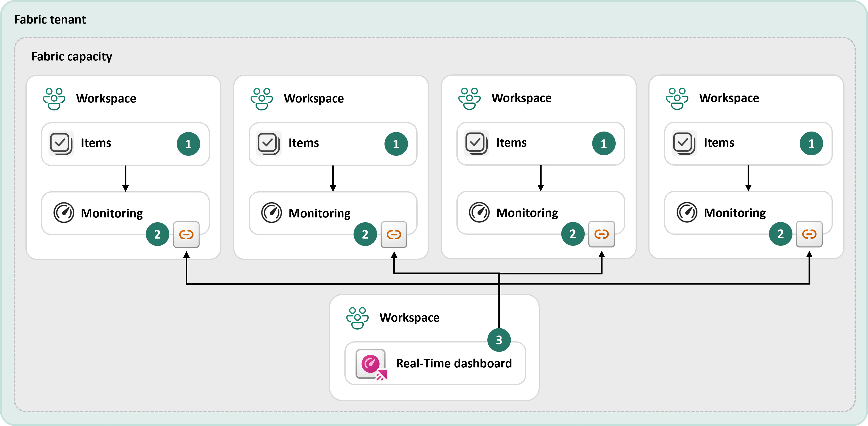Click the Monitoring gauge icon in second workspace
This screenshot has height=426, width=868.
pos(271,212)
